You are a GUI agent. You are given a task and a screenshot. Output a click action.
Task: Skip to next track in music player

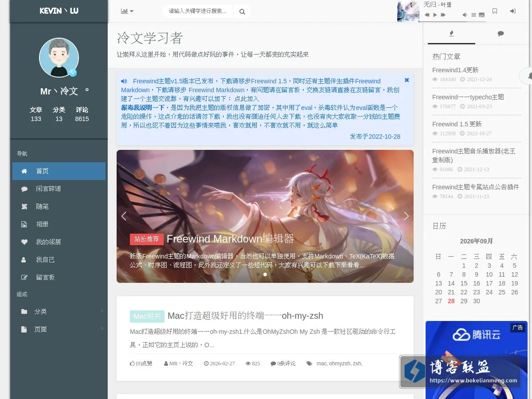(x=443, y=15)
